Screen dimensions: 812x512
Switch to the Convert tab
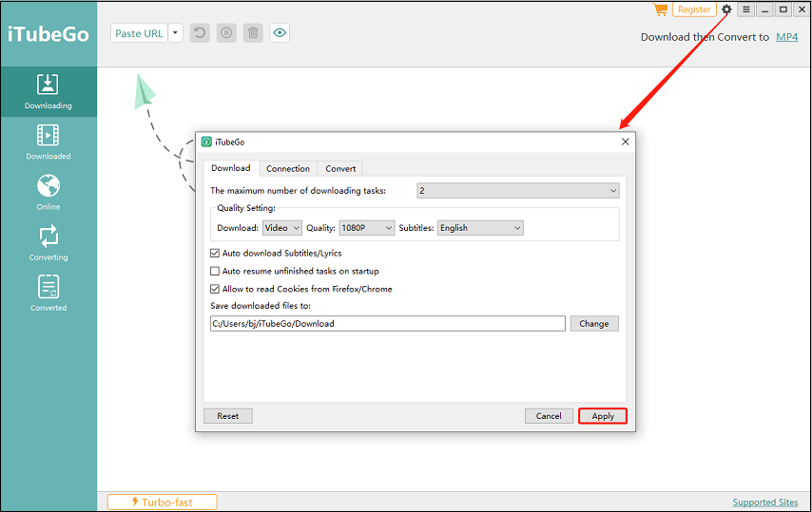click(340, 168)
